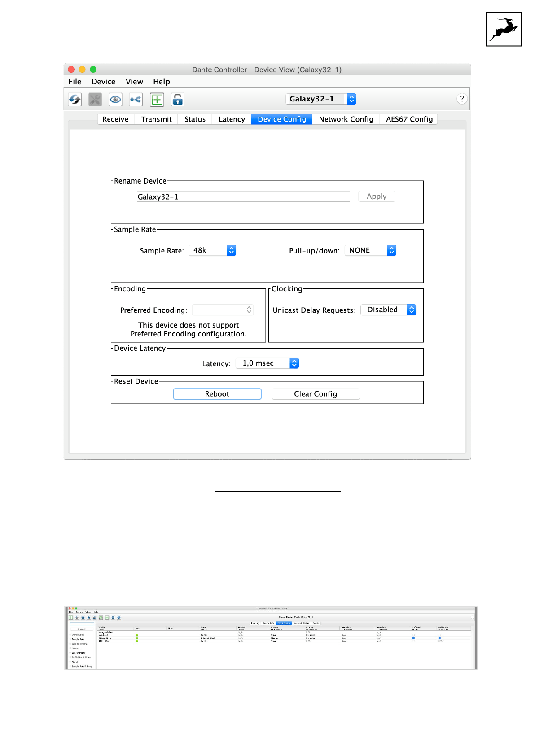Open the Latency 1,0 msec dropdown
Image resolution: width=535 pixels, height=756 pixels.
[x=267, y=363]
